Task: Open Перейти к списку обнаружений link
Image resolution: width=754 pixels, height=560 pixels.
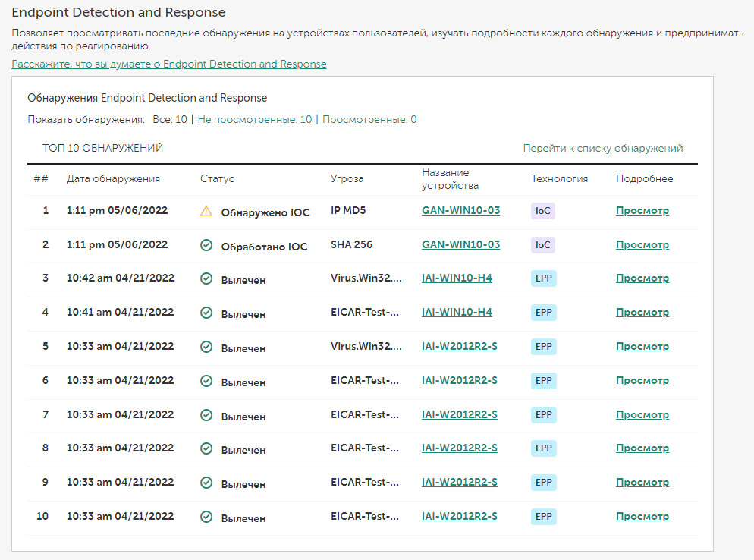Action: (x=602, y=149)
